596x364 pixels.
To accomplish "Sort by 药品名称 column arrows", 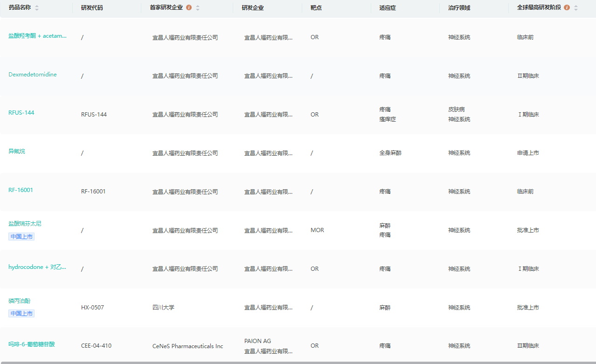I will pyautogui.click(x=37, y=8).
